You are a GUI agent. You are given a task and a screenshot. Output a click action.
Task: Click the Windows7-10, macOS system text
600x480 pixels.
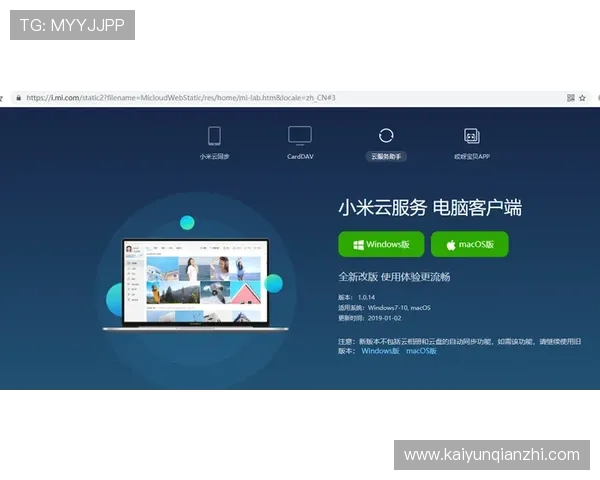(399, 308)
